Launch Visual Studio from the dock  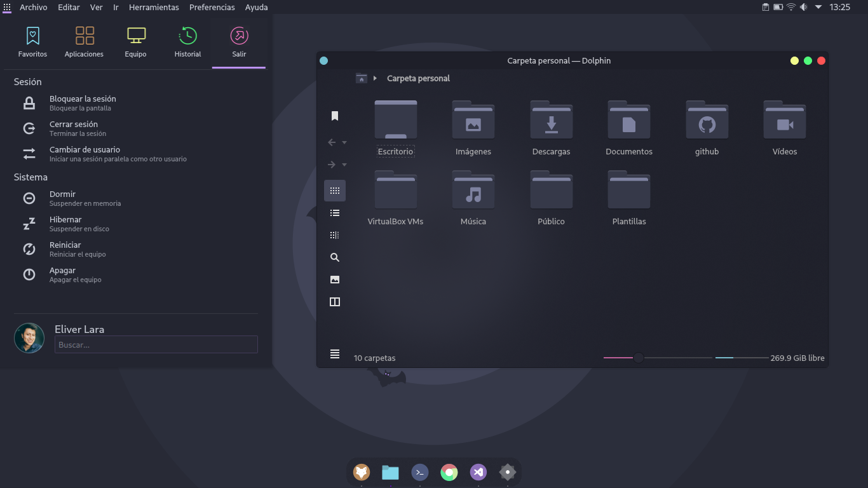tap(478, 472)
